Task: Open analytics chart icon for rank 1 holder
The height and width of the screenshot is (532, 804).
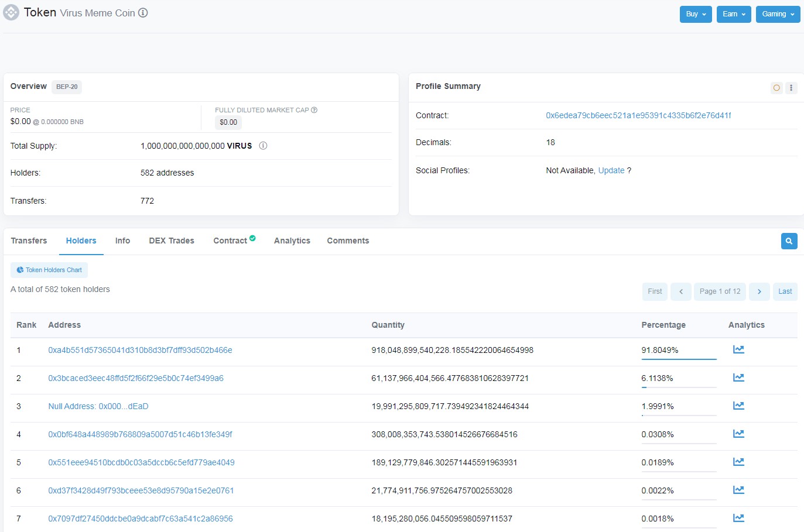Action: [738, 349]
